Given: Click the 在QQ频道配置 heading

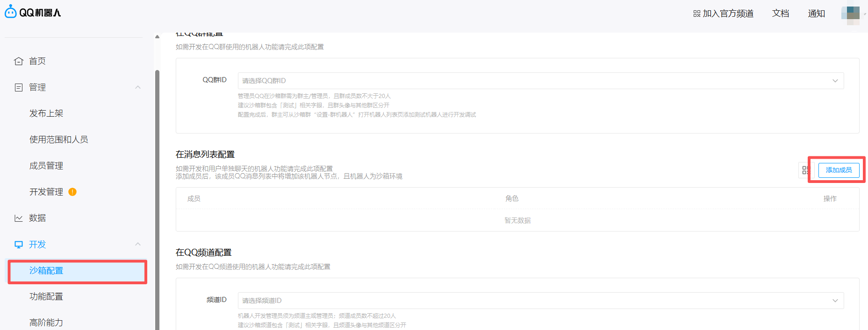Looking at the screenshot, I should click(204, 253).
